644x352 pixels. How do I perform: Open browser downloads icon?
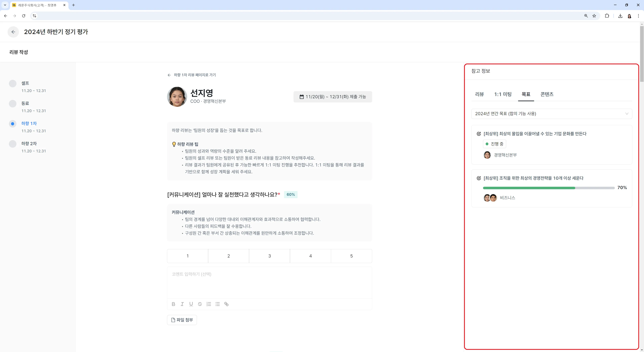coord(620,16)
